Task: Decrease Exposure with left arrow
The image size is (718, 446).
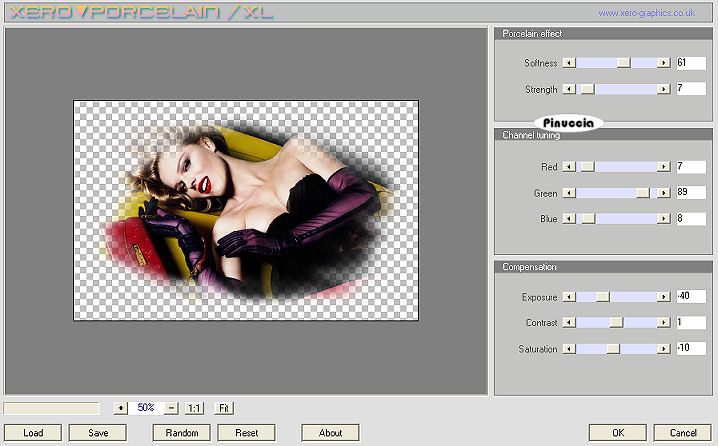Action: [569, 297]
